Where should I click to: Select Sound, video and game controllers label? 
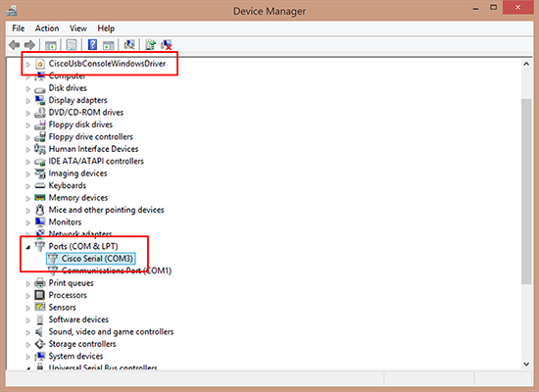pyautogui.click(x=111, y=332)
